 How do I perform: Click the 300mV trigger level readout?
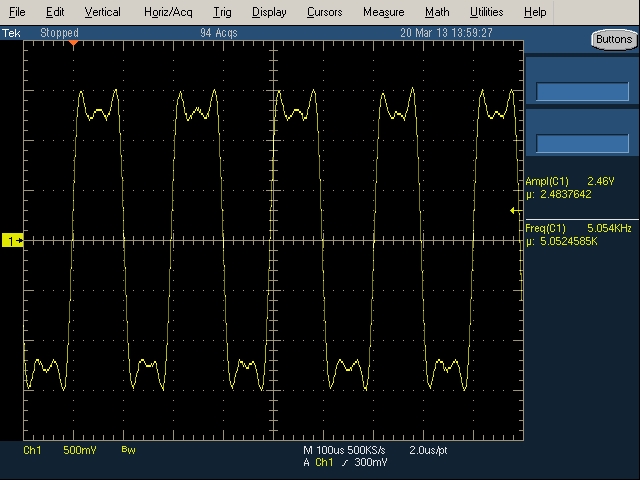click(371, 462)
